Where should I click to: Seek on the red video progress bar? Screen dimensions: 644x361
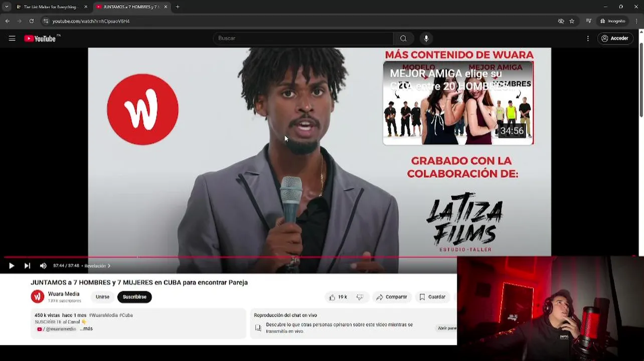coord(321,257)
